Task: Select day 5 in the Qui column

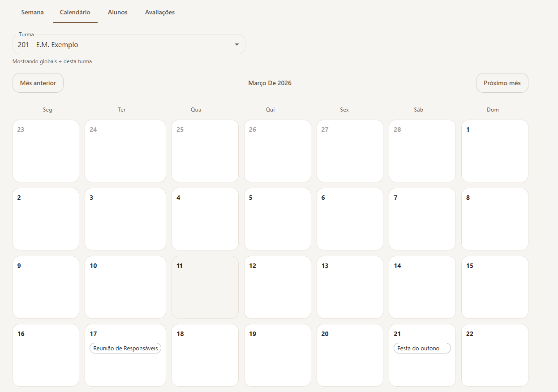Action: coord(277,219)
